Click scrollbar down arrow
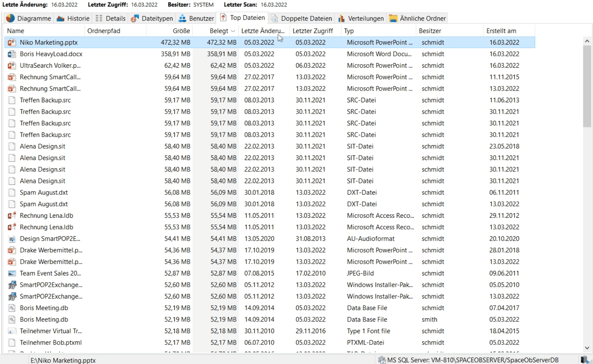 [x=587, y=348]
